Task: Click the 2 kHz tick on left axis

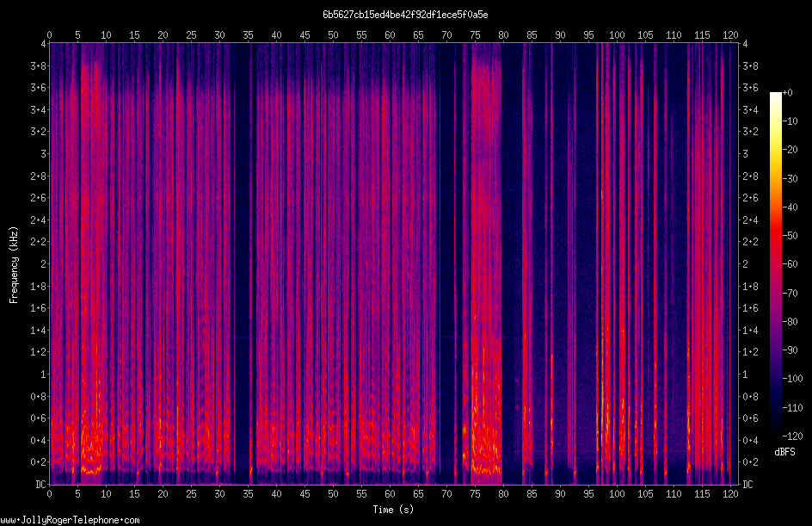Action: coord(44,263)
